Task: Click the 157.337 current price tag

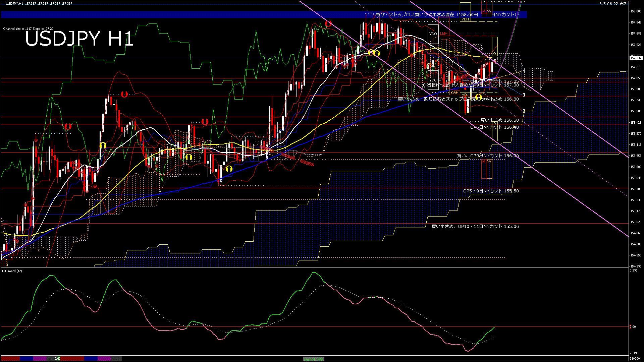Action: 636,58
